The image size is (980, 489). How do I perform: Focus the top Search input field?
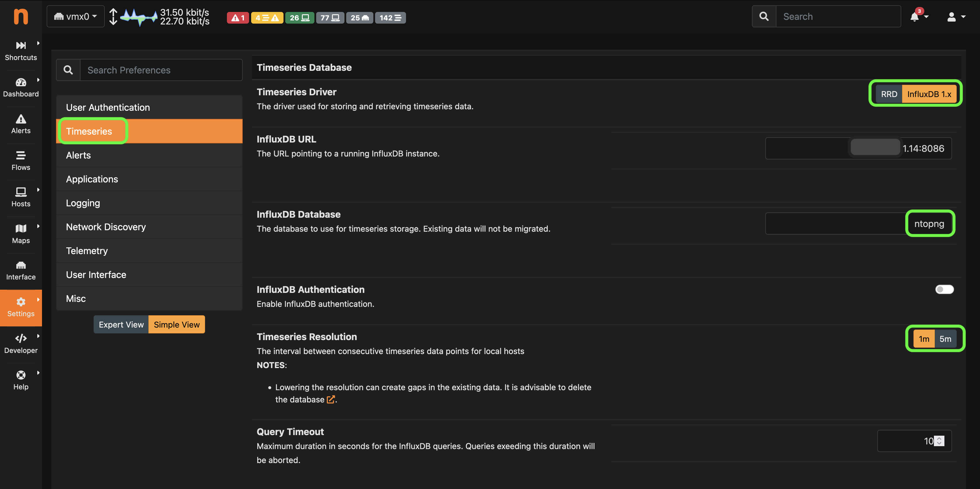[x=838, y=16]
